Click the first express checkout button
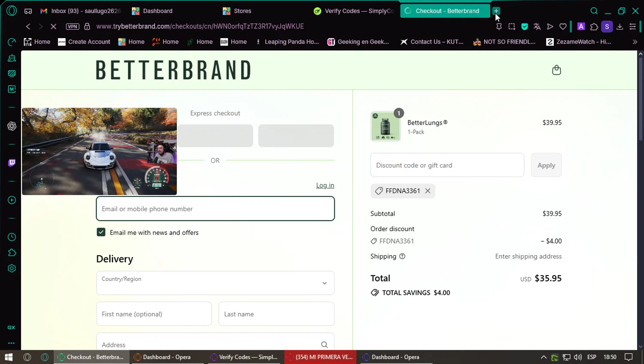Screen dimensions: 644x364 tap(215, 136)
